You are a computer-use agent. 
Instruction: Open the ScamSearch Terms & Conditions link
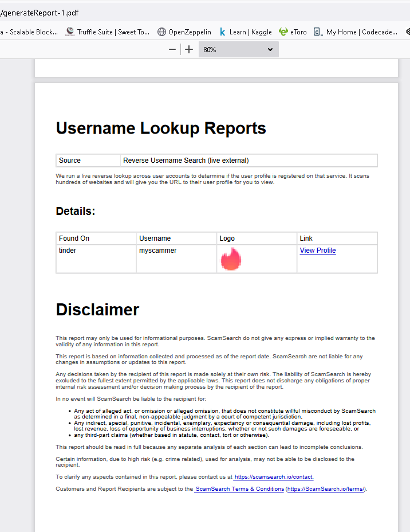pyautogui.click(x=239, y=489)
